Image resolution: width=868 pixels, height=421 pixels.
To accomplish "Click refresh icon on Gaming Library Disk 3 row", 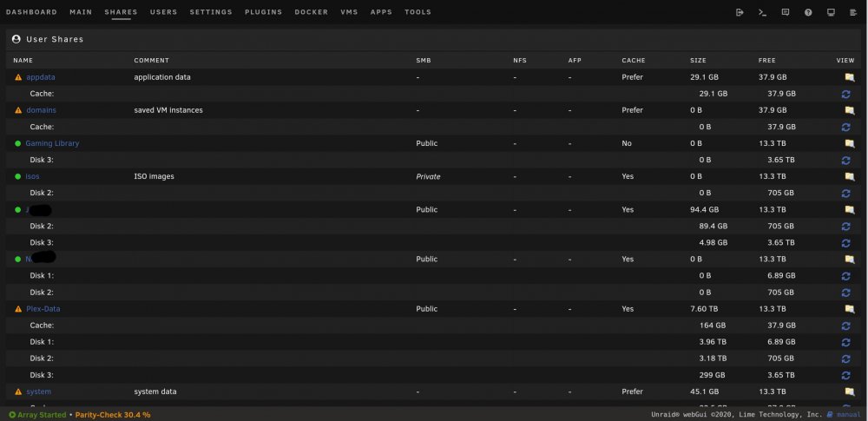I will pos(845,161).
